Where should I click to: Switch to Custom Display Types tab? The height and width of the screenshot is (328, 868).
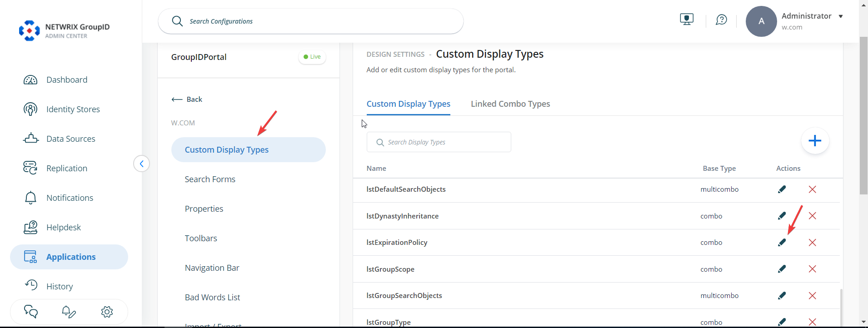[x=409, y=104]
